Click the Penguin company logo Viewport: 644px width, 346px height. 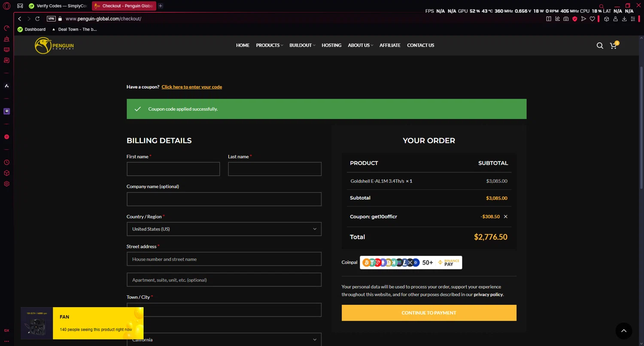pyautogui.click(x=54, y=46)
